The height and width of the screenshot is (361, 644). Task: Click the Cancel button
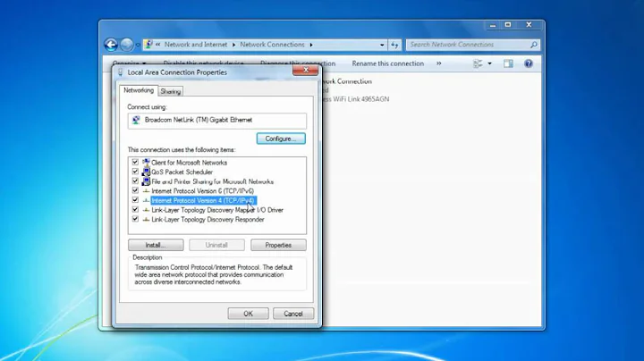292,314
